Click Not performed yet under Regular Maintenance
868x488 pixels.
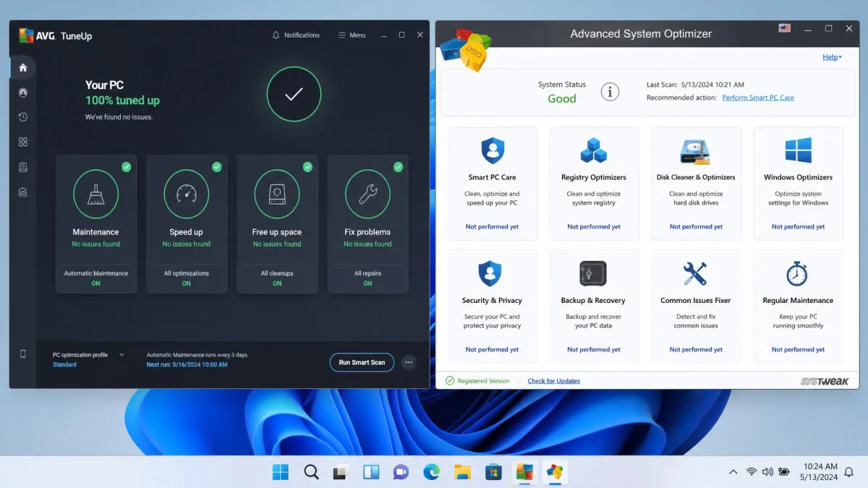point(798,349)
